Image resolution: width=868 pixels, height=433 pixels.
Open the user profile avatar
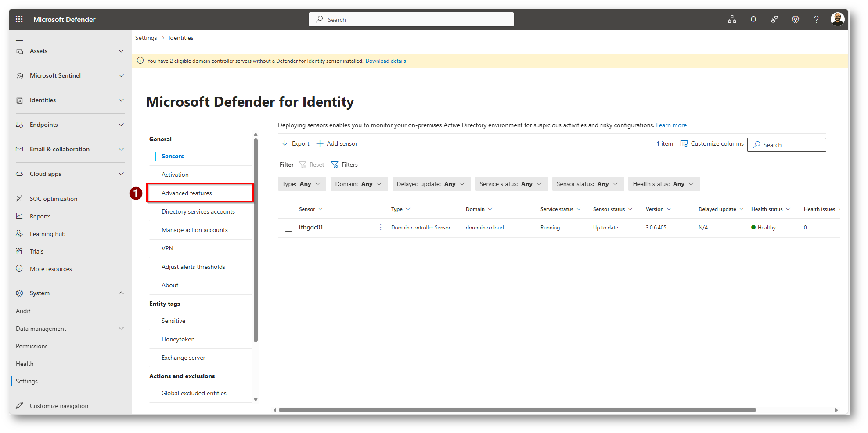tap(837, 19)
